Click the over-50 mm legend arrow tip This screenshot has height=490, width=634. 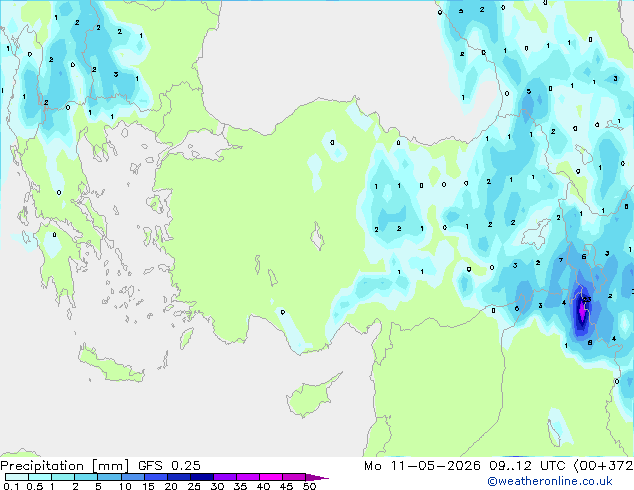tap(317, 477)
